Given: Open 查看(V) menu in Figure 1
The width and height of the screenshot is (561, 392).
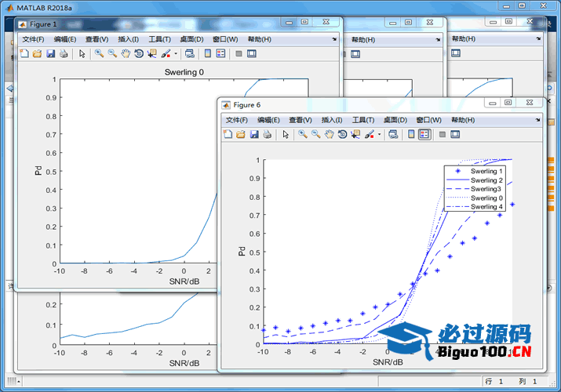Looking at the screenshot, I should tap(97, 39).
